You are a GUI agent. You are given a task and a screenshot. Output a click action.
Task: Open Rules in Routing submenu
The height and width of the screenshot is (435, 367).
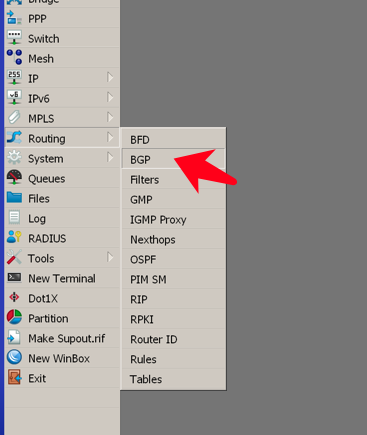pos(173,360)
